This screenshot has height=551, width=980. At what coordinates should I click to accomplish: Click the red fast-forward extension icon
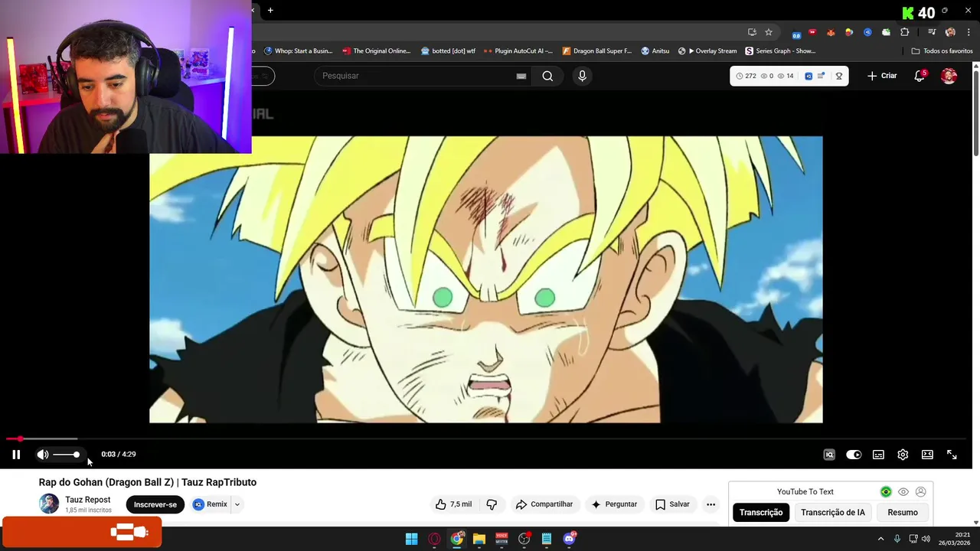pos(812,32)
